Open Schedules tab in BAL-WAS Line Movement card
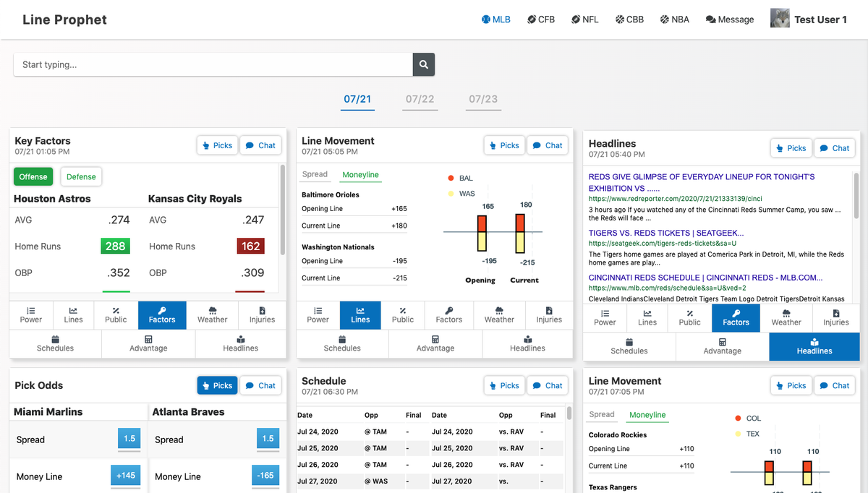 tap(342, 343)
